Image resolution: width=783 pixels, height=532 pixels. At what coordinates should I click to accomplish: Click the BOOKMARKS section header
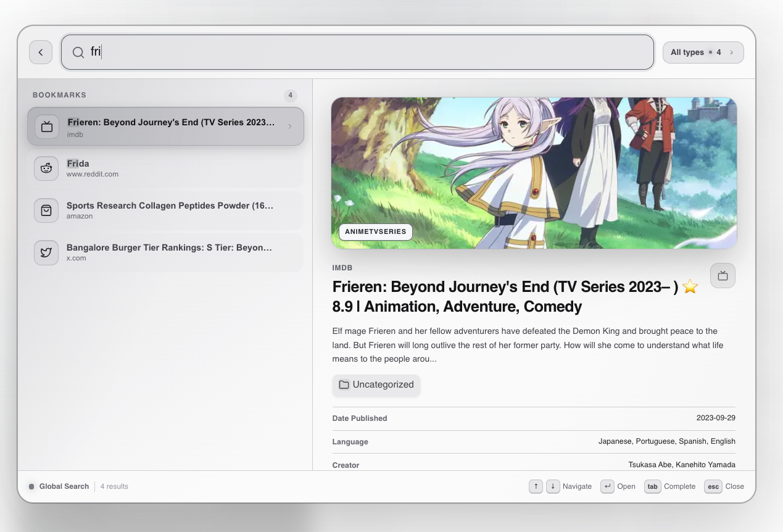point(59,95)
